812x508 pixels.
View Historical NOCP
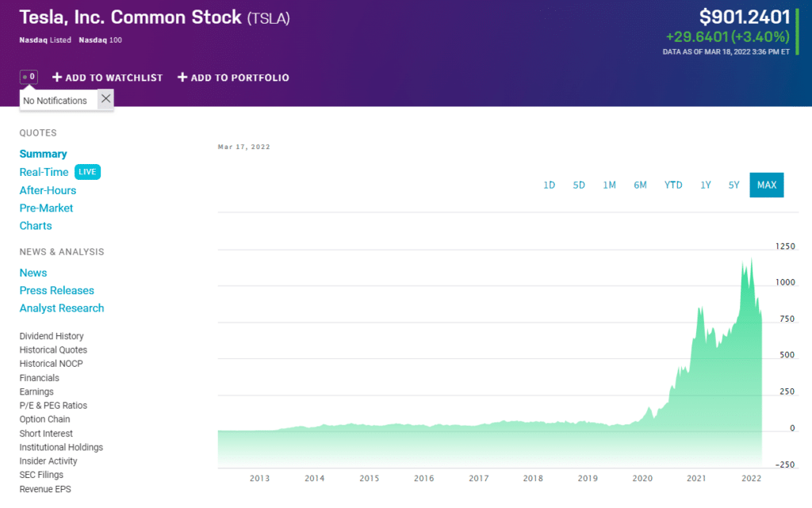click(x=52, y=364)
